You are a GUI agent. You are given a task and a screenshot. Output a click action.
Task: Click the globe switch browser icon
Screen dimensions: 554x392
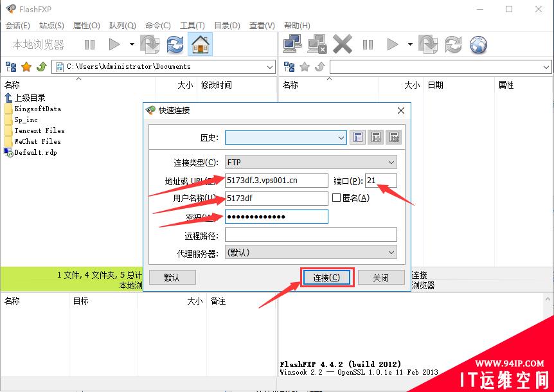tap(478, 44)
